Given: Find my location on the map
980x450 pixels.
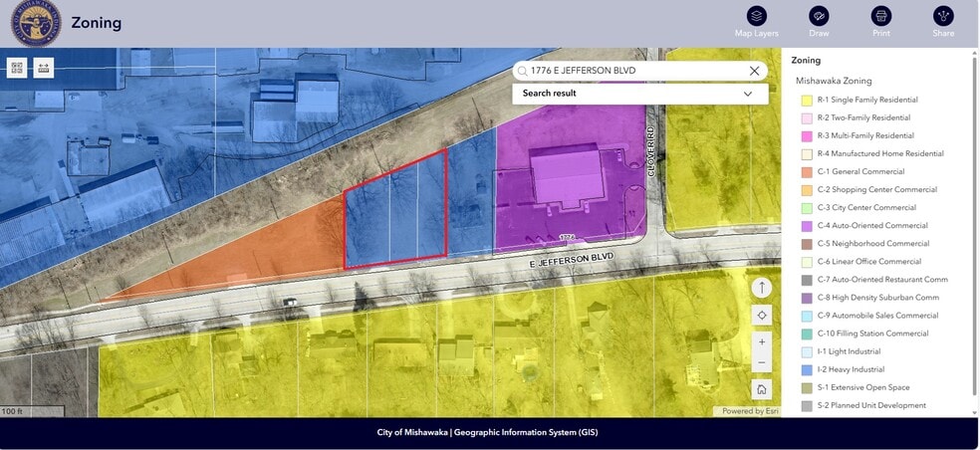Looking at the screenshot, I should coord(762,316).
